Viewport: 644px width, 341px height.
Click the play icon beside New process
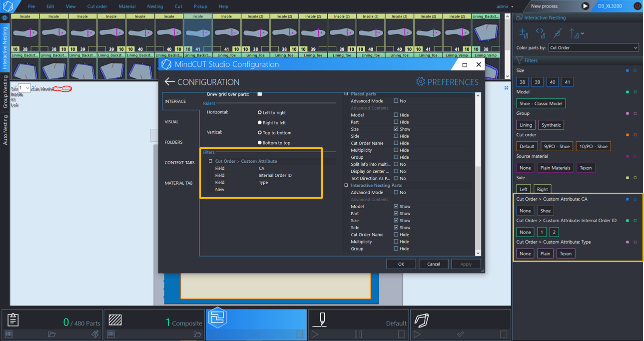[585, 6]
